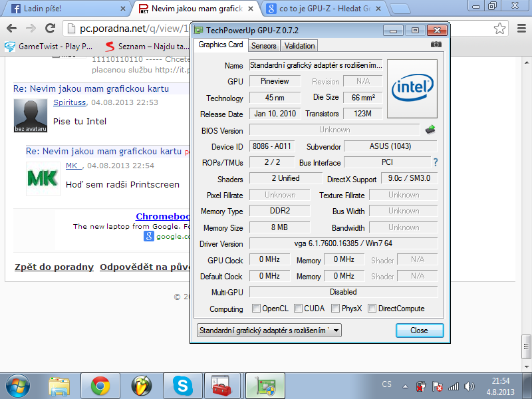532x399 pixels.
Task: Click the volume speaker tray icon
Action: (x=471, y=386)
